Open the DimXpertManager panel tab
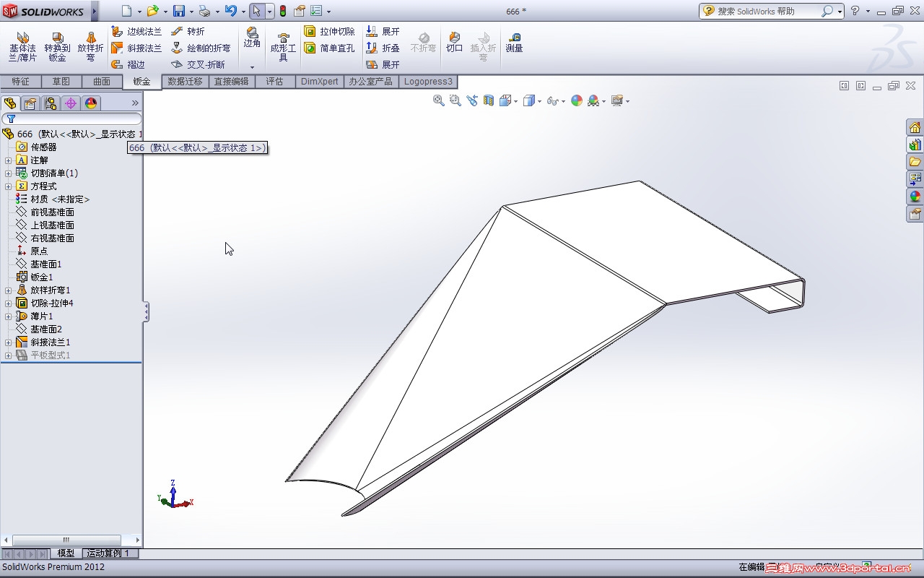Viewport: 924px width, 578px height. [71, 103]
